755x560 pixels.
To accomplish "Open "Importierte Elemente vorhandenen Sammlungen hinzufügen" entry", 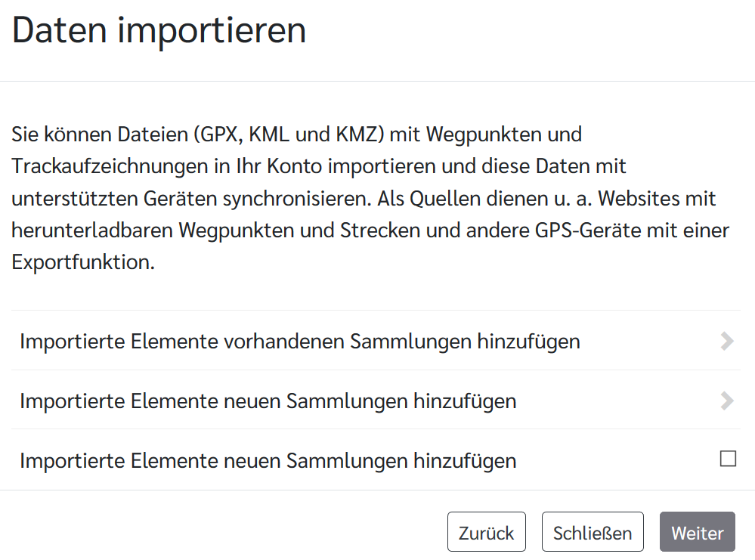I will point(299,342).
